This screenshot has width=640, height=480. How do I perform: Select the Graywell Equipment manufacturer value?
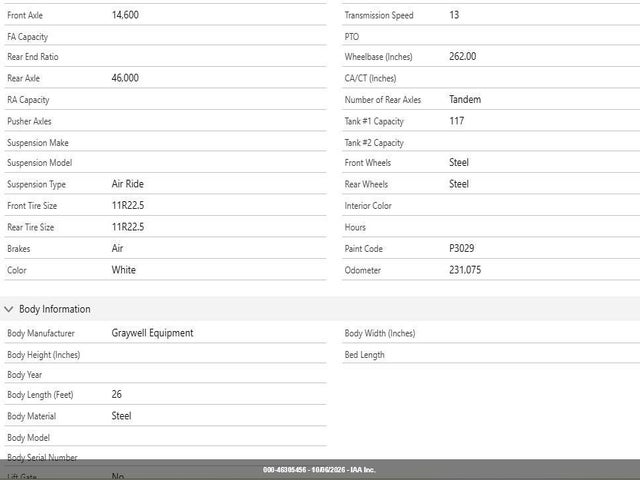pos(152,333)
